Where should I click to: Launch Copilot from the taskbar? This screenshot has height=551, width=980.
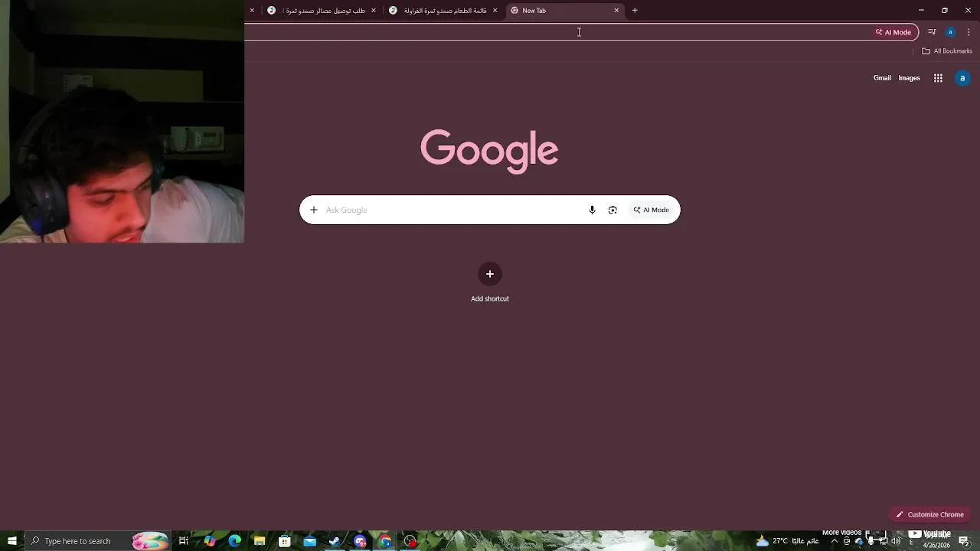coord(210,541)
